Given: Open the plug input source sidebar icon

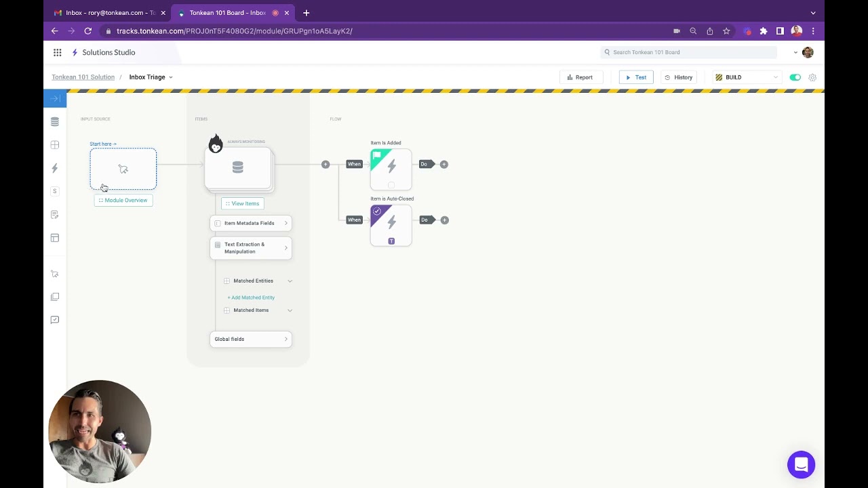Looking at the screenshot, I should [x=55, y=274].
